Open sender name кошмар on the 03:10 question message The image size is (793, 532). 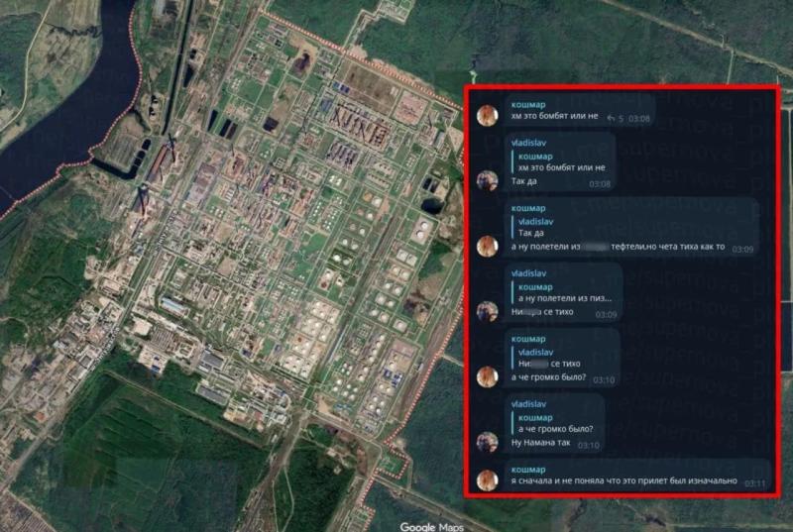(x=528, y=339)
